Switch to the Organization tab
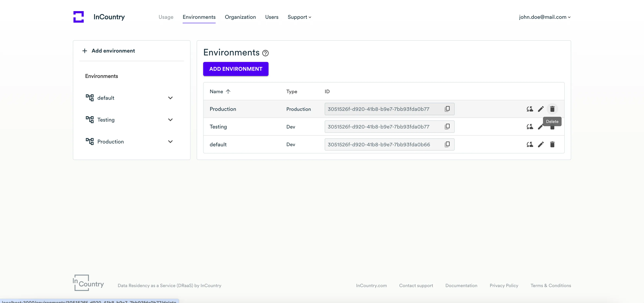This screenshot has width=644, height=303. tap(240, 17)
